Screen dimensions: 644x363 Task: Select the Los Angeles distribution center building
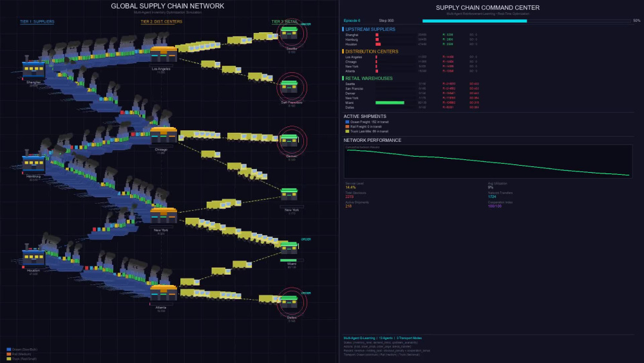tap(164, 54)
